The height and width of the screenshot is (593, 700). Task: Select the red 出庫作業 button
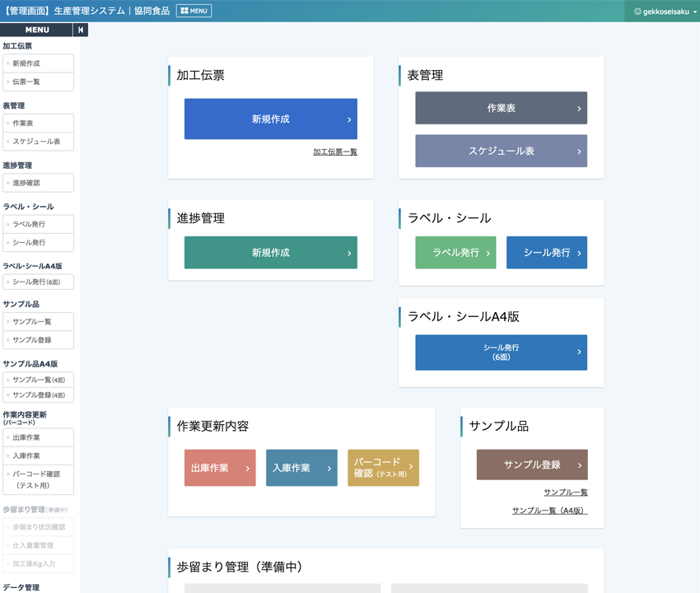pyautogui.click(x=220, y=468)
